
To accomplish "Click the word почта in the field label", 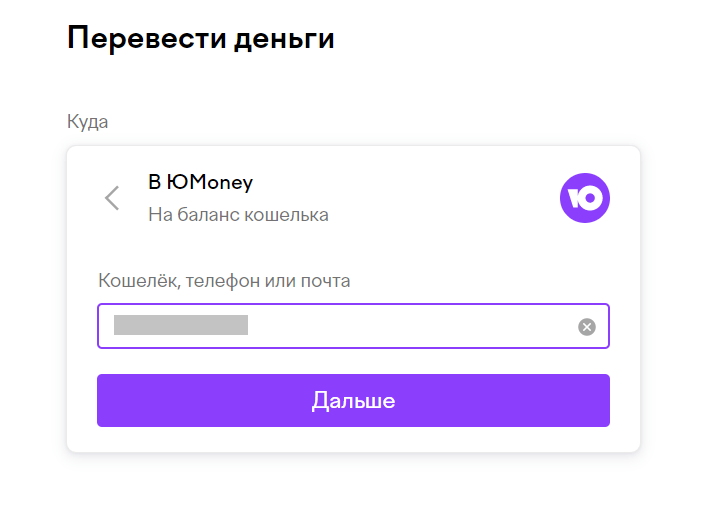I will pyautogui.click(x=326, y=280).
